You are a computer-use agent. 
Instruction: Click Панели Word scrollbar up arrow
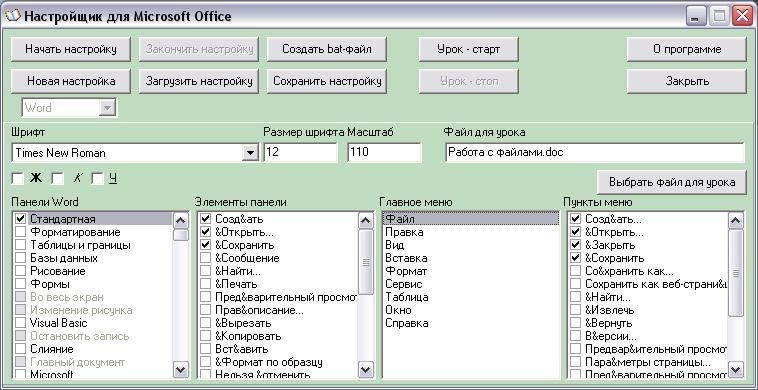coord(181,221)
